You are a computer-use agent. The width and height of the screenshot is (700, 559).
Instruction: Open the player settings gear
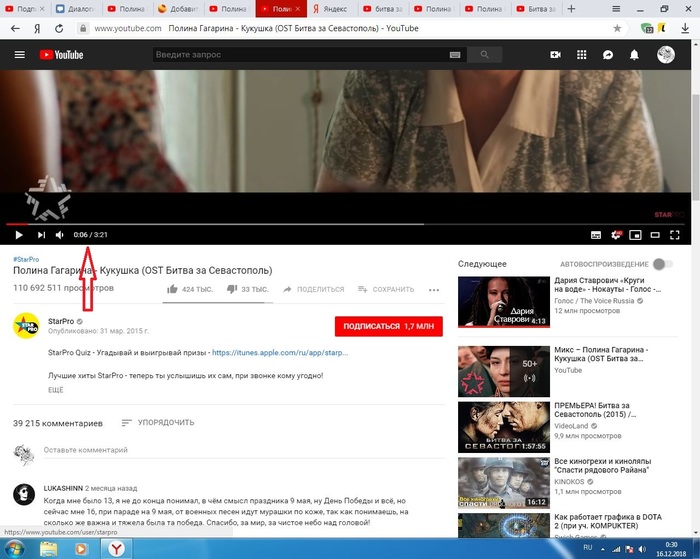point(616,235)
